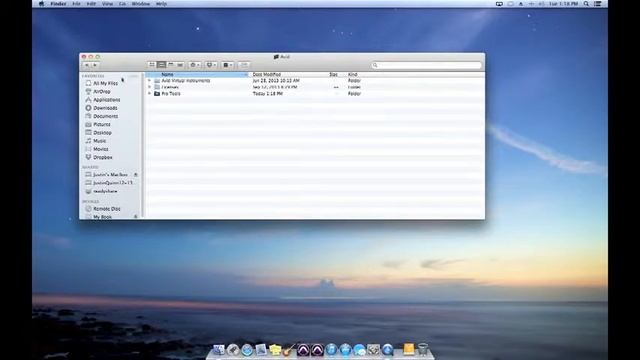Open the Edit menu

[91, 4]
